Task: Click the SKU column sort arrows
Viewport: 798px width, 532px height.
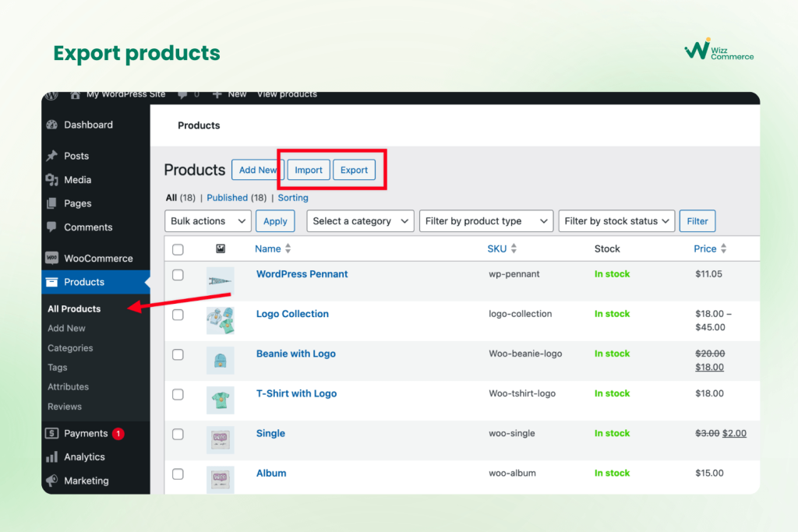Action: [514, 248]
